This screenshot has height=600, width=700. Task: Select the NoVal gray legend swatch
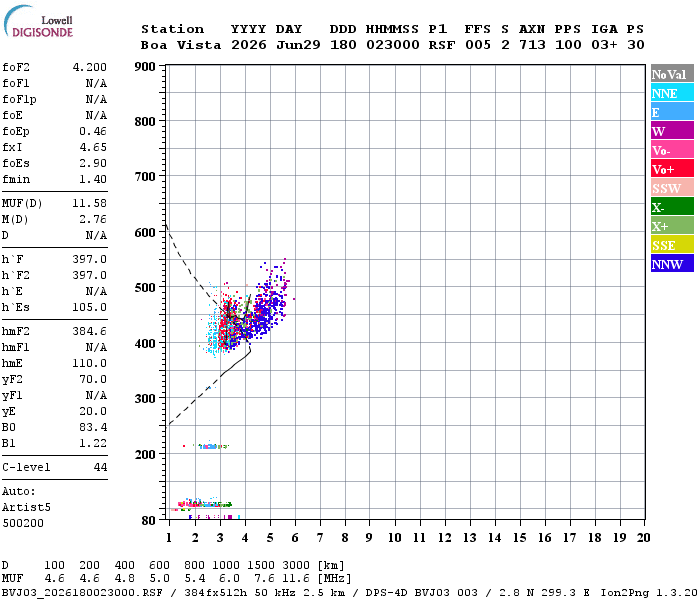pyautogui.click(x=672, y=74)
